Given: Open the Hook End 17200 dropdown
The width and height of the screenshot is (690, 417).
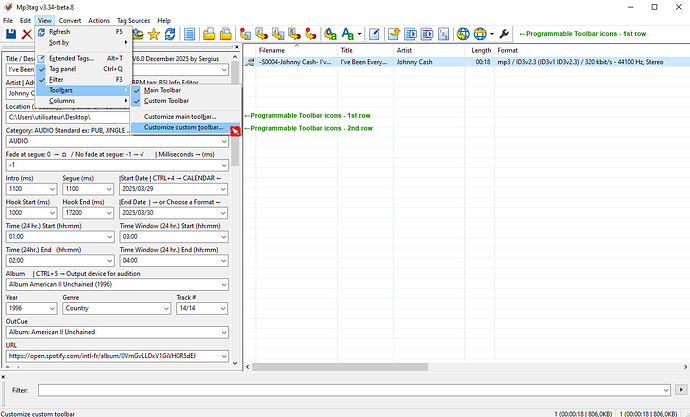Looking at the screenshot, I should pyautogui.click(x=109, y=213).
